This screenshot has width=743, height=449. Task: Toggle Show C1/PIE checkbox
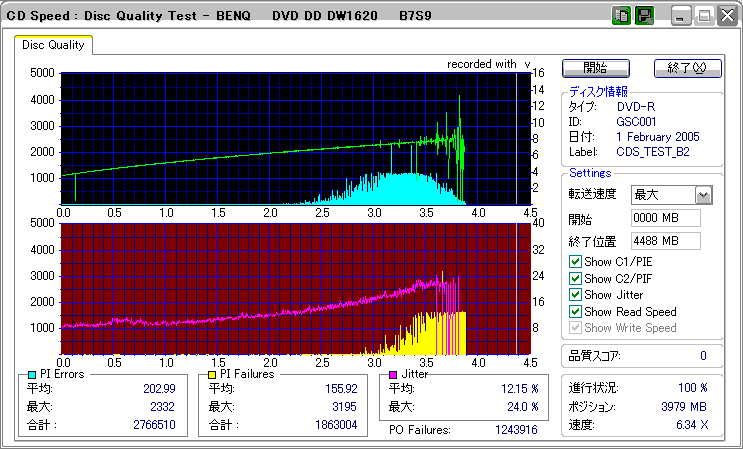[575, 261]
